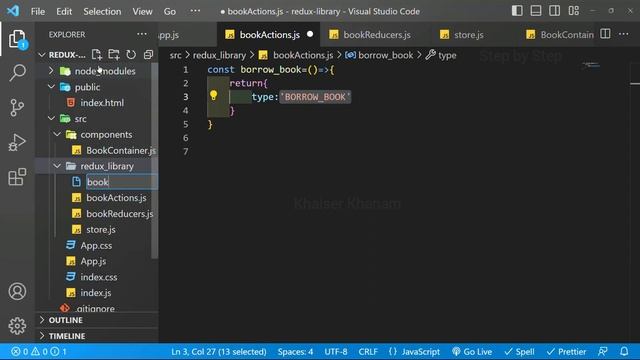
Task: Click the lightbulb code action icon
Action: [x=213, y=96]
